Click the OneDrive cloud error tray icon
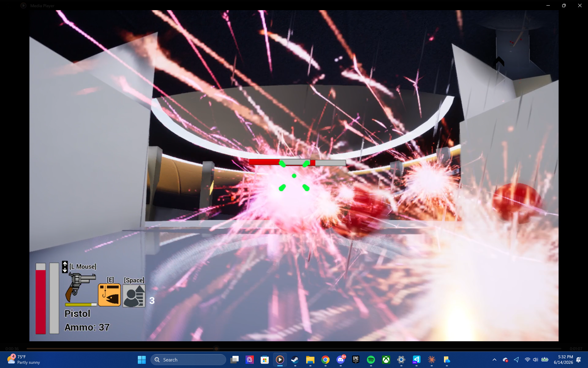 coord(505,360)
